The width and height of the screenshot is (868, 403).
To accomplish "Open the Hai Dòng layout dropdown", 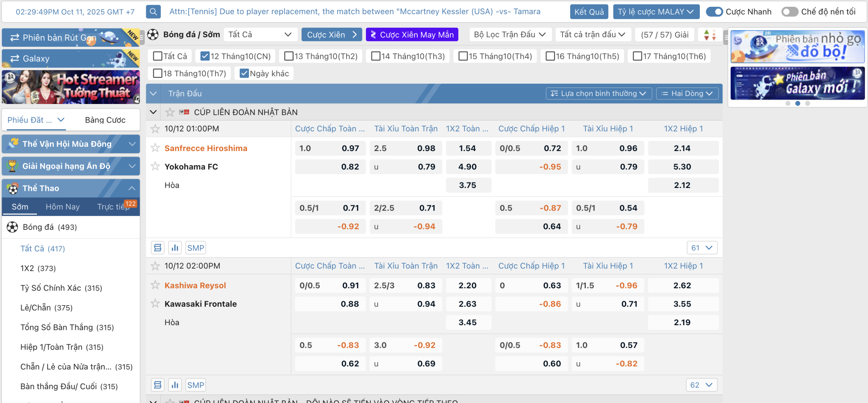I will click(x=687, y=93).
